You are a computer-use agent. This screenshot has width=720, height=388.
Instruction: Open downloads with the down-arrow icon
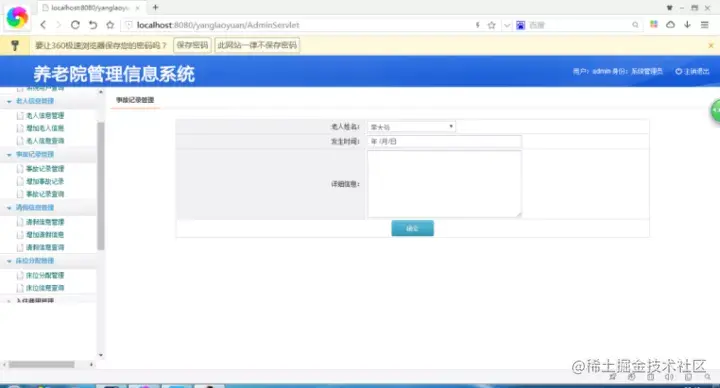coord(687,24)
